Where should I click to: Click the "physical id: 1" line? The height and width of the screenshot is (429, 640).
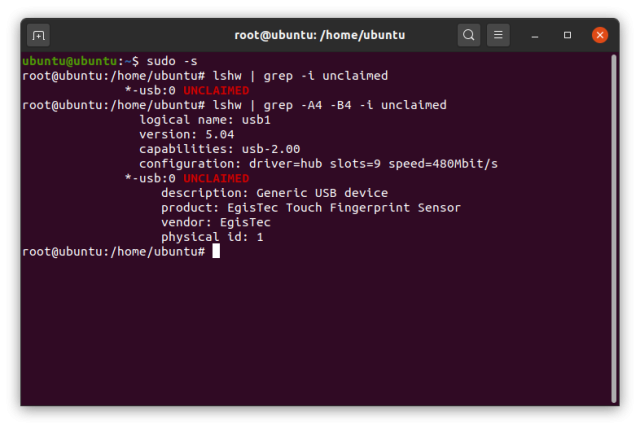click(212, 236)
